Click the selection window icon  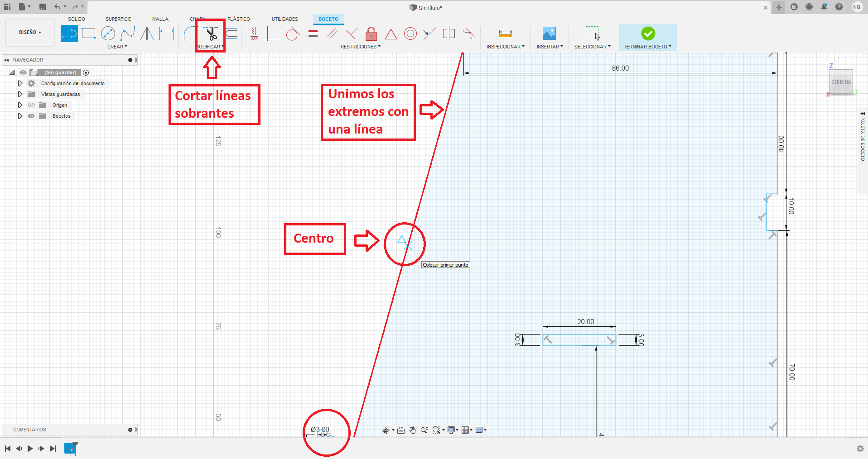click(x=592, y=33)
